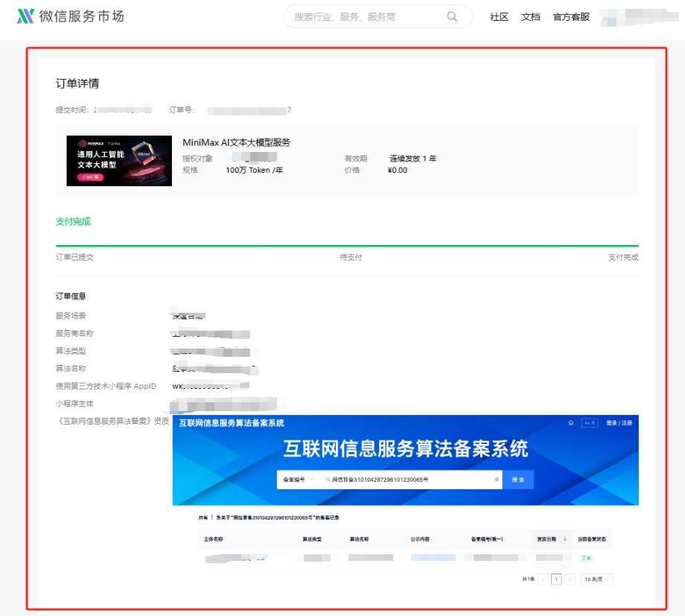Go to the previous results page arrow
This screenshot has height=616, width=685.
[543, 580]
